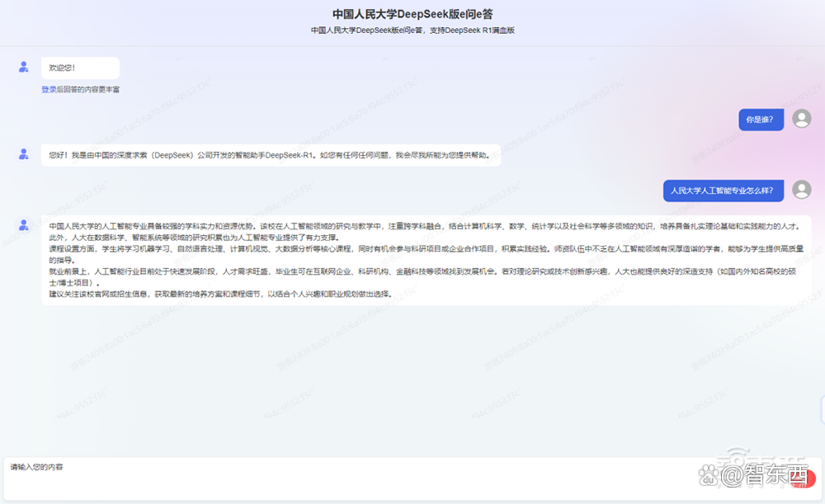The width and height of the screenshot is (825, 504).
Task: Click the page title 中国人民大学DeepSeek版e问e答
Action: pos(412,14)
